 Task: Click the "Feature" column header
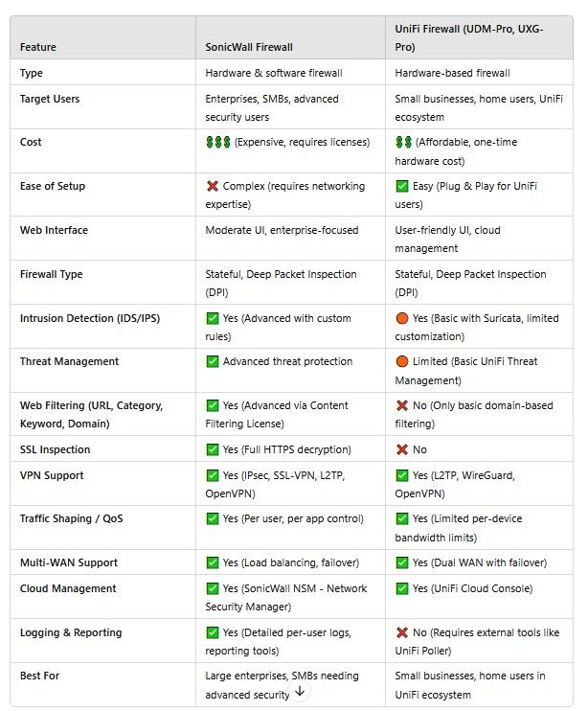coord(38,47)
